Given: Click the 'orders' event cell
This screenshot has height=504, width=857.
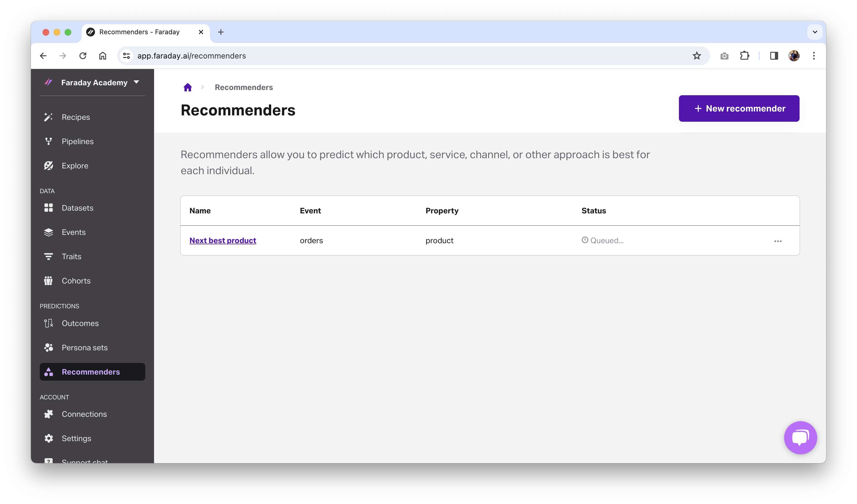Looking at the screenshot, I should click(x=311, y=240).
